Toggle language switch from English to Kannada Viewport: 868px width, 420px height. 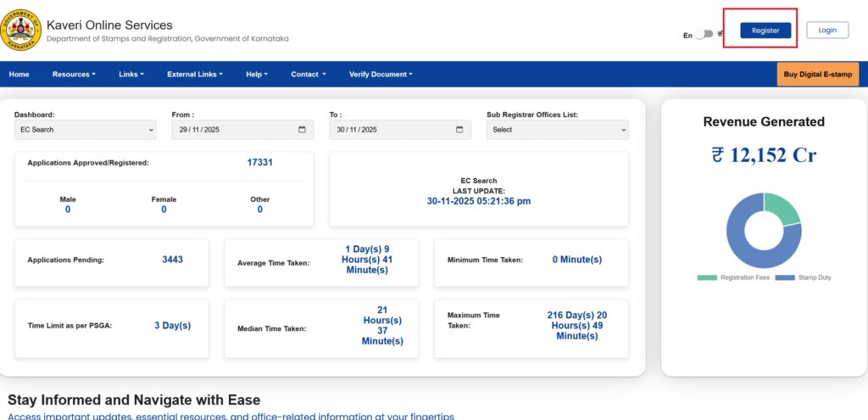point(704,35)
